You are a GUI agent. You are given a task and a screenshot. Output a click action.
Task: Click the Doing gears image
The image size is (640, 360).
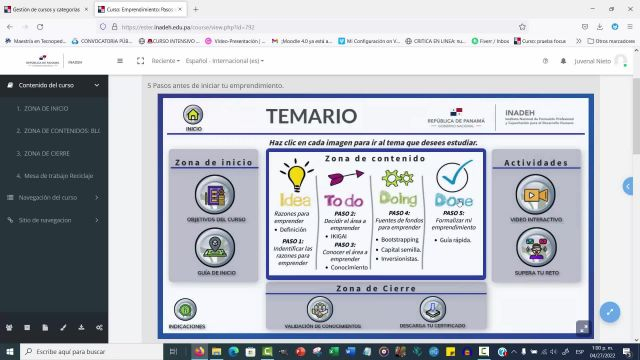397,178
